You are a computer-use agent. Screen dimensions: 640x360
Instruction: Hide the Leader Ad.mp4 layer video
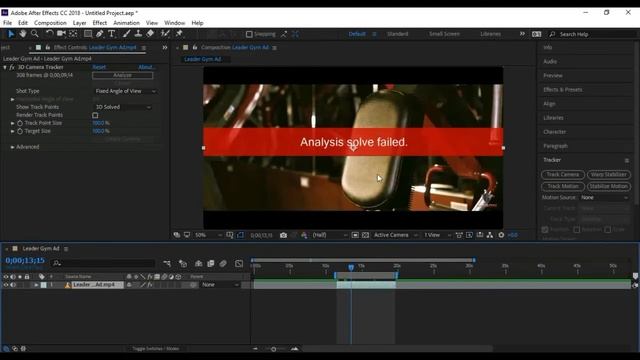[x=6, y=285]
